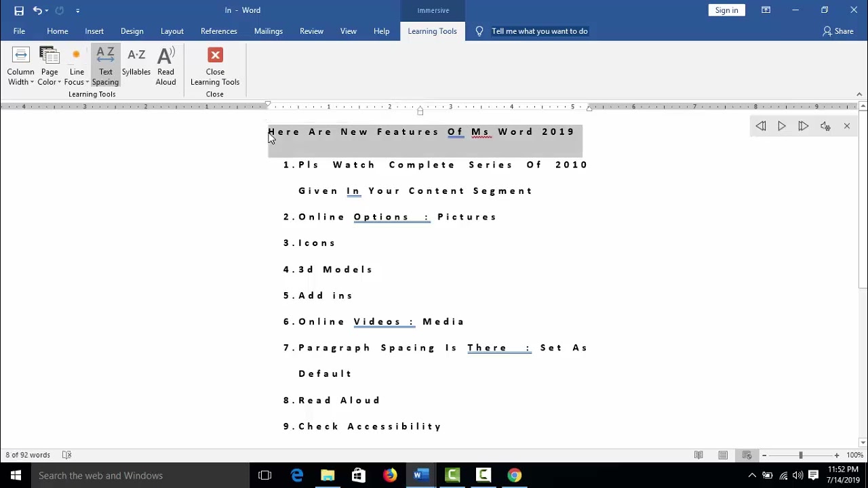
Task: Skip to next paragraph in Read Aloud controls
Action: tap(803, 126)
